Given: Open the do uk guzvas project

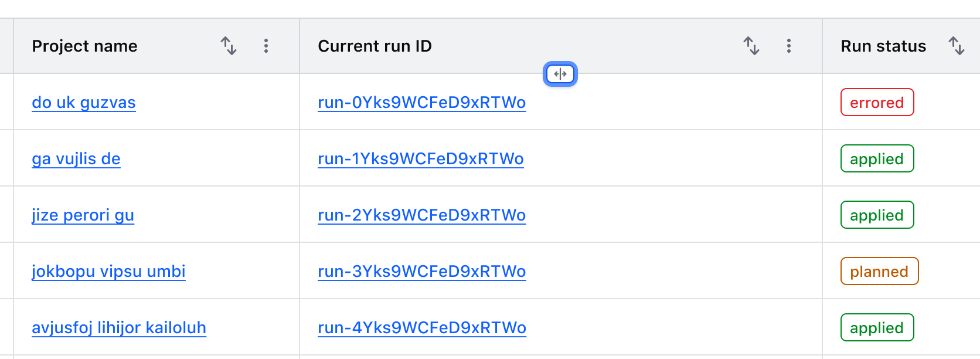Looking at the screenshot, I should pos(84,103).
